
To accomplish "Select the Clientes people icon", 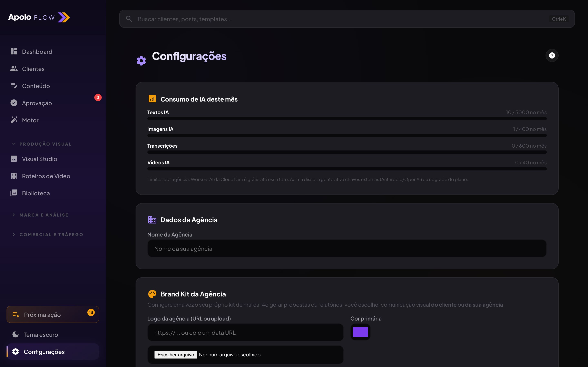I will coord(14,69).
